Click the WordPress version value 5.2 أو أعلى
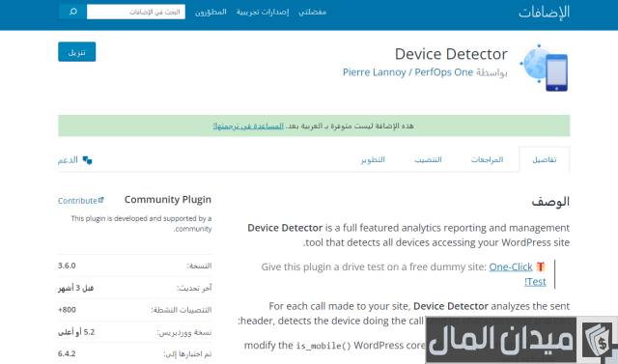This screenshot has width=618, height=364. (x=76, y=332)
